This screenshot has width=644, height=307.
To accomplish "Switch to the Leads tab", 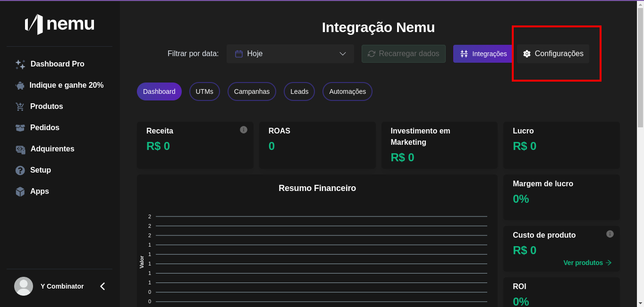I will (x=299, y=91).
